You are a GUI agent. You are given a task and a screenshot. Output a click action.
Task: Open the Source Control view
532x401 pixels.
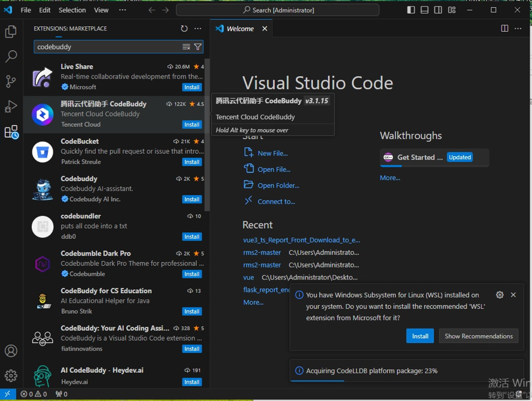coord(11,81)
